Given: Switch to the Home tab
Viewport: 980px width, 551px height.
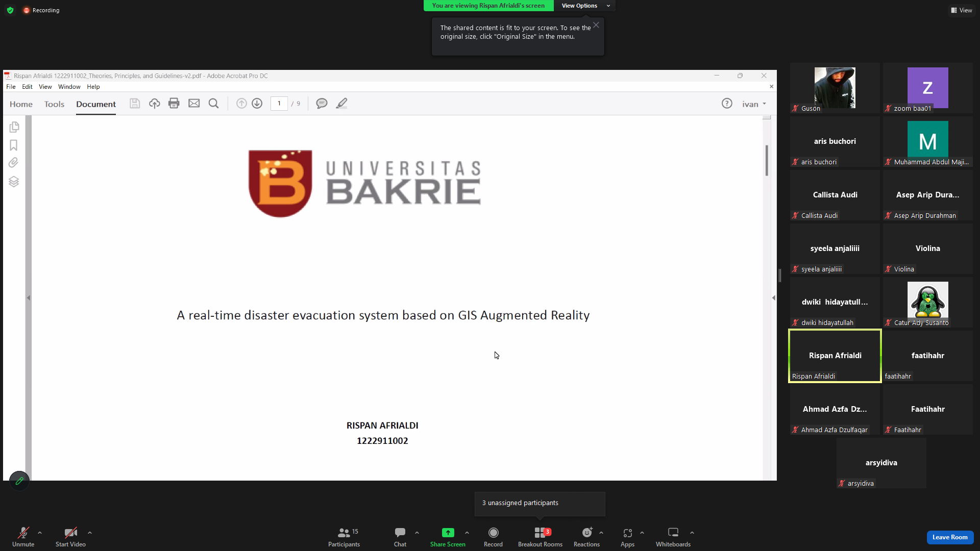Looking at the screenshot, I should click(21, 104).
